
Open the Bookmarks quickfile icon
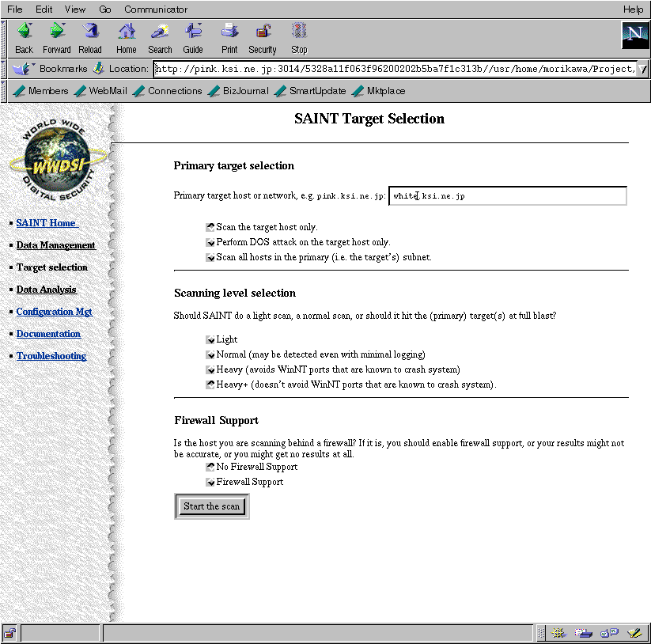(23, 69)
